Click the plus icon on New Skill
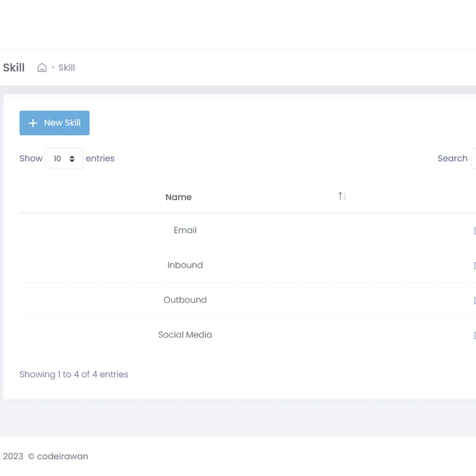 [33, 123]
